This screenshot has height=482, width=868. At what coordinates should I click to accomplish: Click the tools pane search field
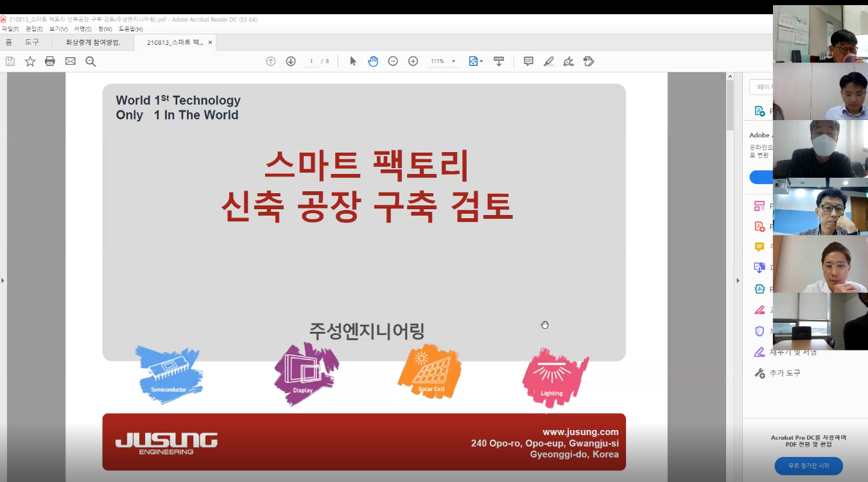click(x=761, y=87)
